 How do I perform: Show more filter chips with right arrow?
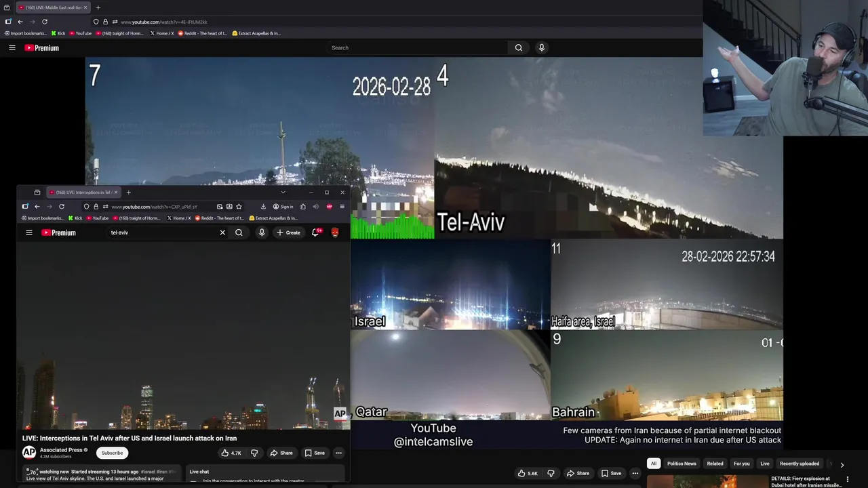(842, 465)
